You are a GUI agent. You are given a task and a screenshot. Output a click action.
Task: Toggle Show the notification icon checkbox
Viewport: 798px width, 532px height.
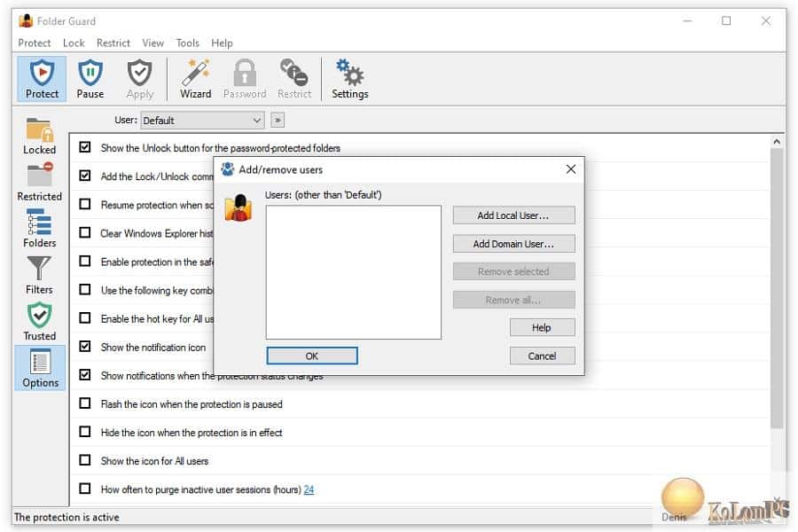coord(85,347)
